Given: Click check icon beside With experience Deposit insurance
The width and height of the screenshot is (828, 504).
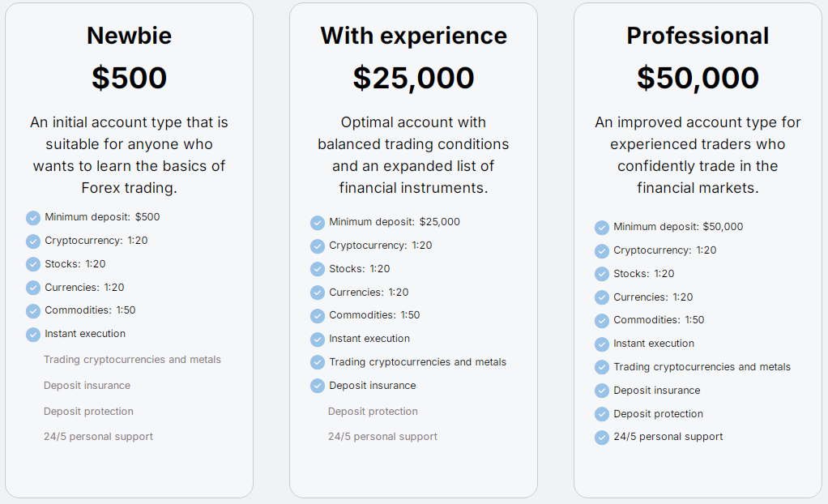Looking at the screenshot, I should coord(318,386).
